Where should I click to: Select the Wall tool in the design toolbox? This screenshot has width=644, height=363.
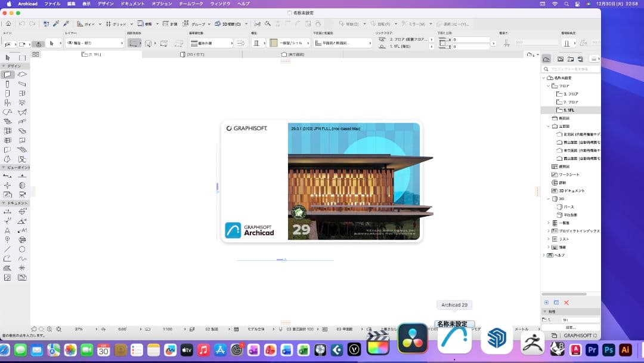(x=7, y=74)
